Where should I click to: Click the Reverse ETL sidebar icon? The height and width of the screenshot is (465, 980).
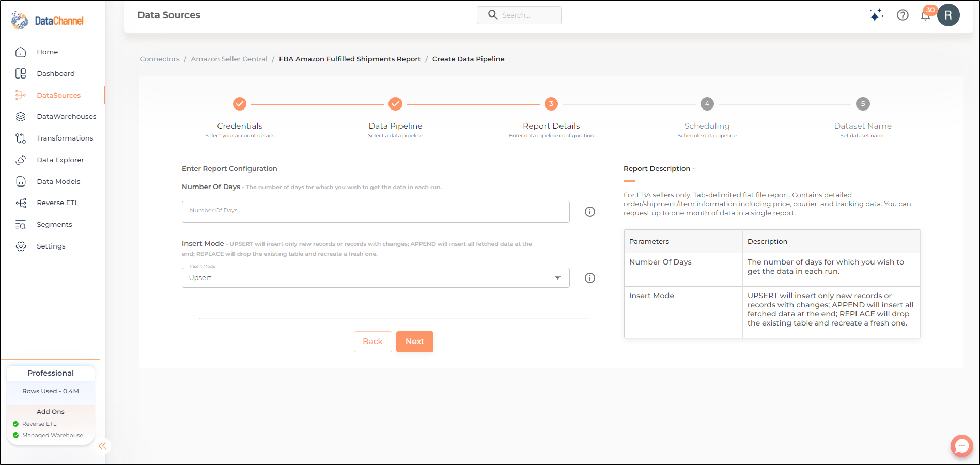21,203
